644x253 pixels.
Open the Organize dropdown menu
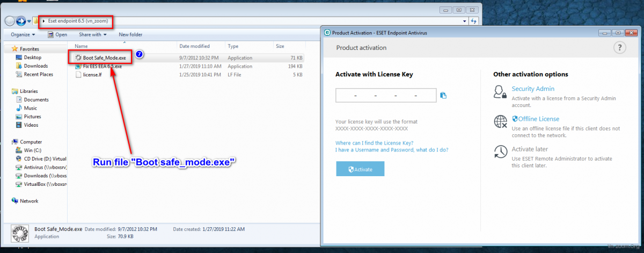tap(23, 34)
